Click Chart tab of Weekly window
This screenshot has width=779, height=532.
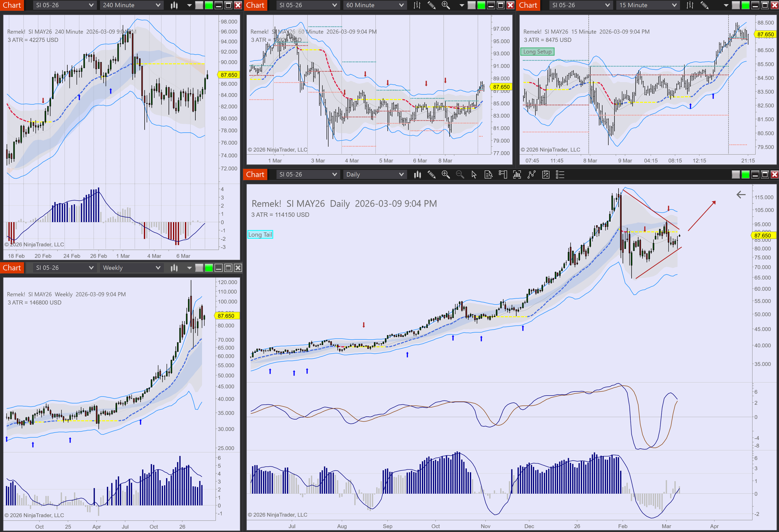point(12,268)
